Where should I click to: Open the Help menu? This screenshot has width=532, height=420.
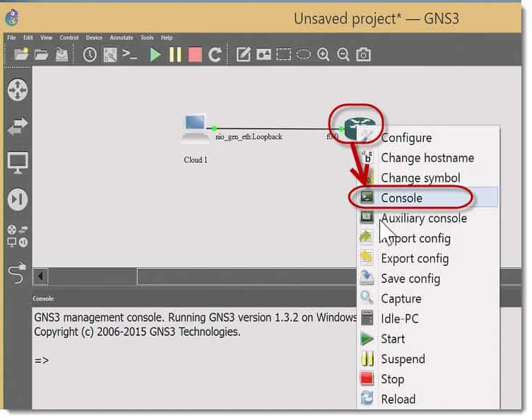[x=167, y=37]
